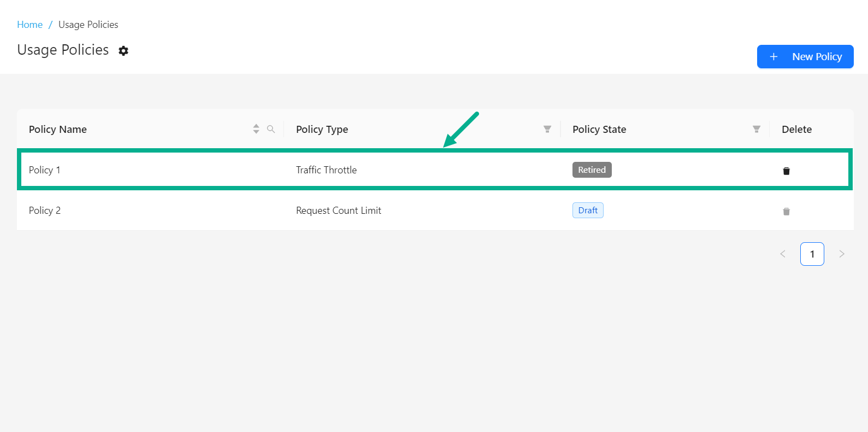Click the Traffic Throttle policy type cell
Image resolution: width=868 pixels, height=432 pixels.
[326, 170]
